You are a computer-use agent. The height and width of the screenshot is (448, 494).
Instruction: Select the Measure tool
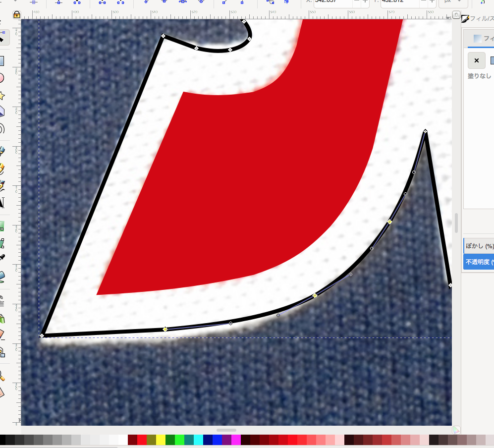(1, 392)
